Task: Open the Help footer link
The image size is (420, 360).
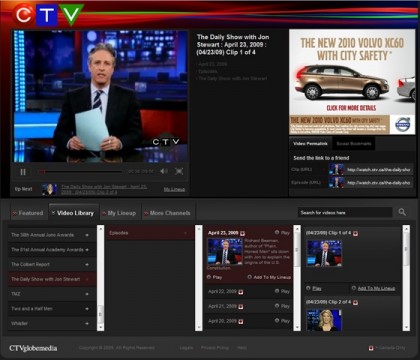Action: point(242,348)
